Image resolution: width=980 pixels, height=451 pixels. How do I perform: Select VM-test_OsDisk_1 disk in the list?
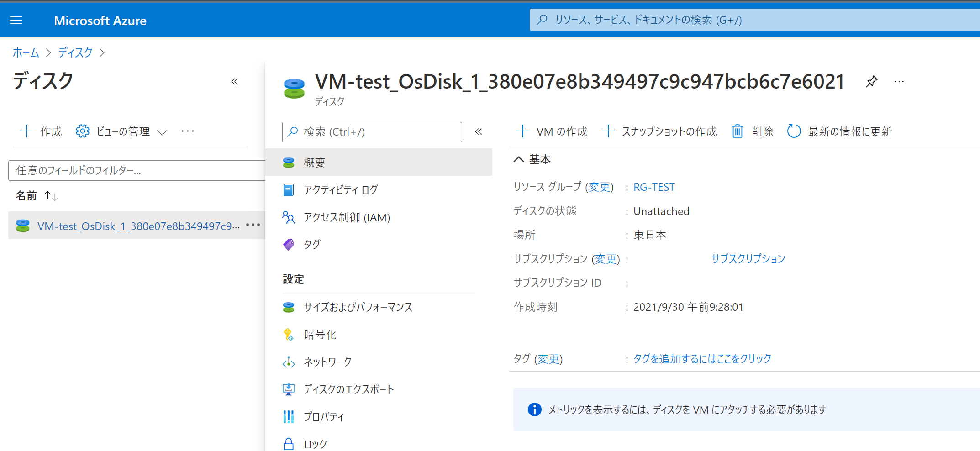pyautogui.click(x=138, y=226)
